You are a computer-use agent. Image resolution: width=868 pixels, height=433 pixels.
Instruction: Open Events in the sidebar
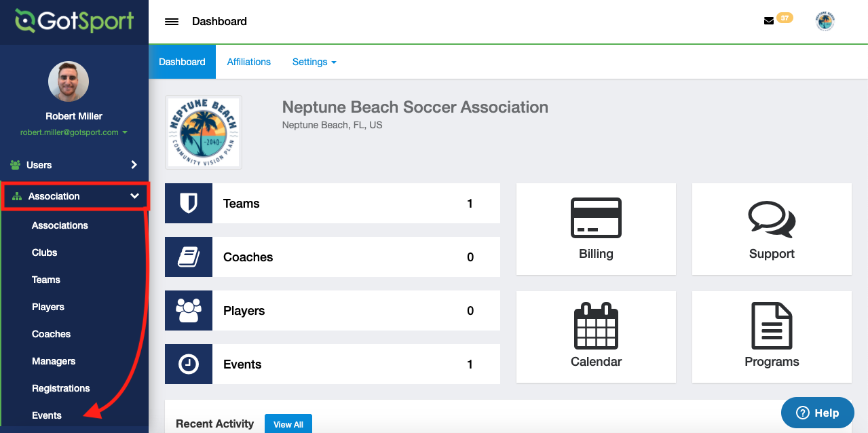click(47, 415)
